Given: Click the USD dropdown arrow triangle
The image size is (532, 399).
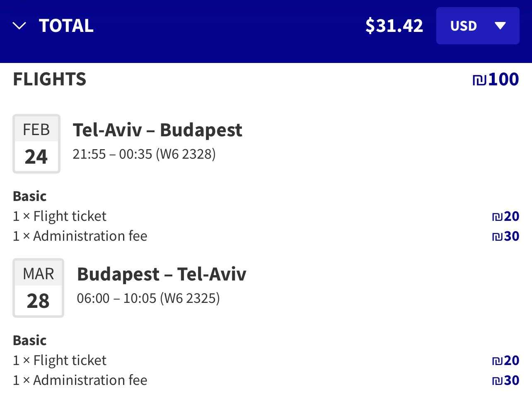Looking at the screenshot, I should (x=500, y=26).
